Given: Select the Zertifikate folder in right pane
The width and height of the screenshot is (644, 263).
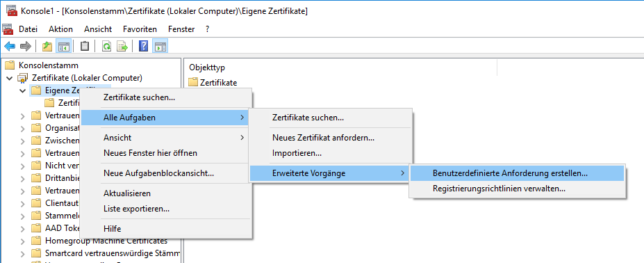Looking at the screenshot, I should point(213,82).
